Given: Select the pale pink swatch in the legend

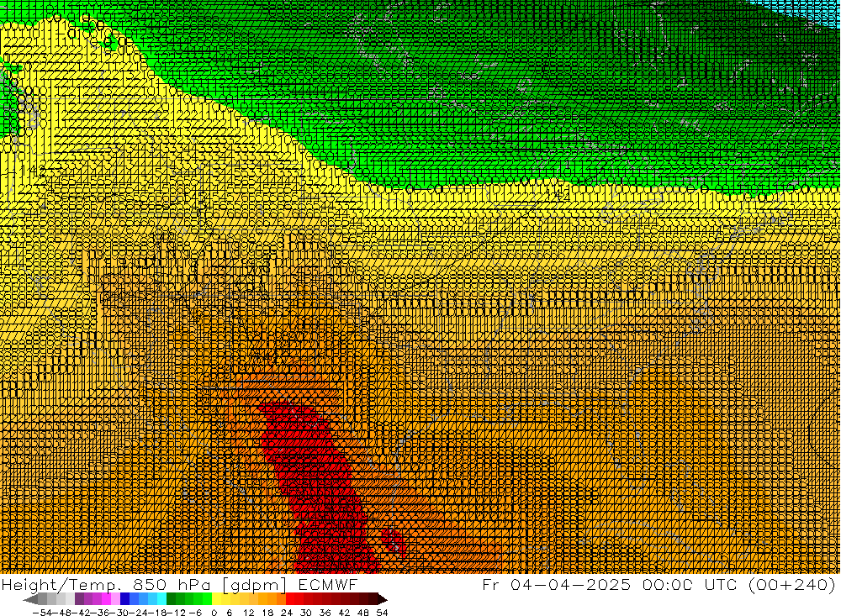Looking at the screenshot, I should [115, 599].
